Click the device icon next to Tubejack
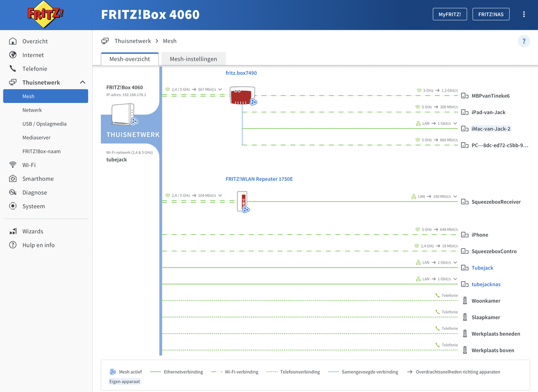The height and width of the screenshot is (392, 538). coord(464,268)
